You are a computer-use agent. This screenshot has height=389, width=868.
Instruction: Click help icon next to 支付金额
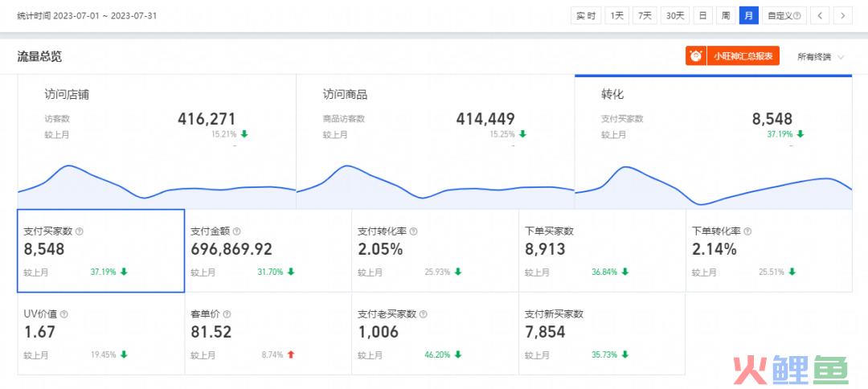237,231
